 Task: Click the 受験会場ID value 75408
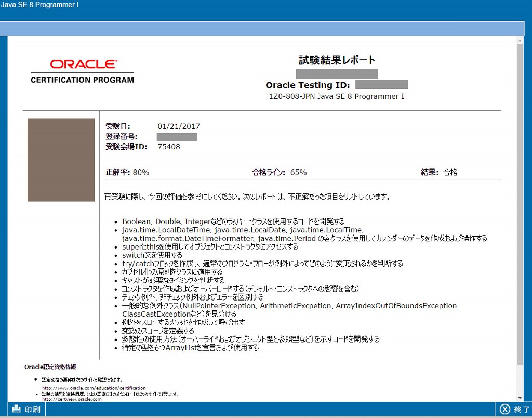pyautogui.click(x=169, y=147)
